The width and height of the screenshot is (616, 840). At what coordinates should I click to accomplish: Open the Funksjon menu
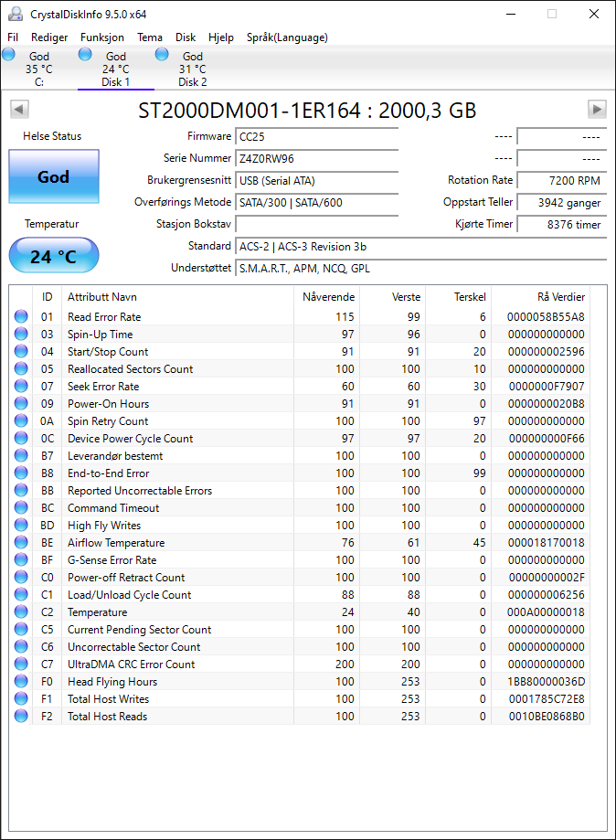(x=102, y=37)
